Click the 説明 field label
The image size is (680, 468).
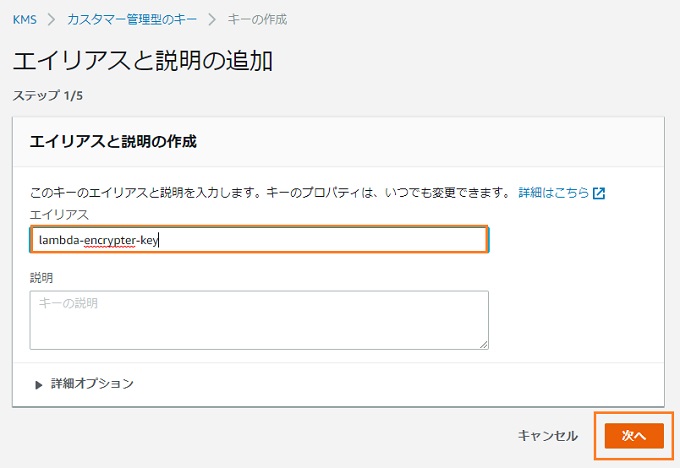(x=42, y=278)
